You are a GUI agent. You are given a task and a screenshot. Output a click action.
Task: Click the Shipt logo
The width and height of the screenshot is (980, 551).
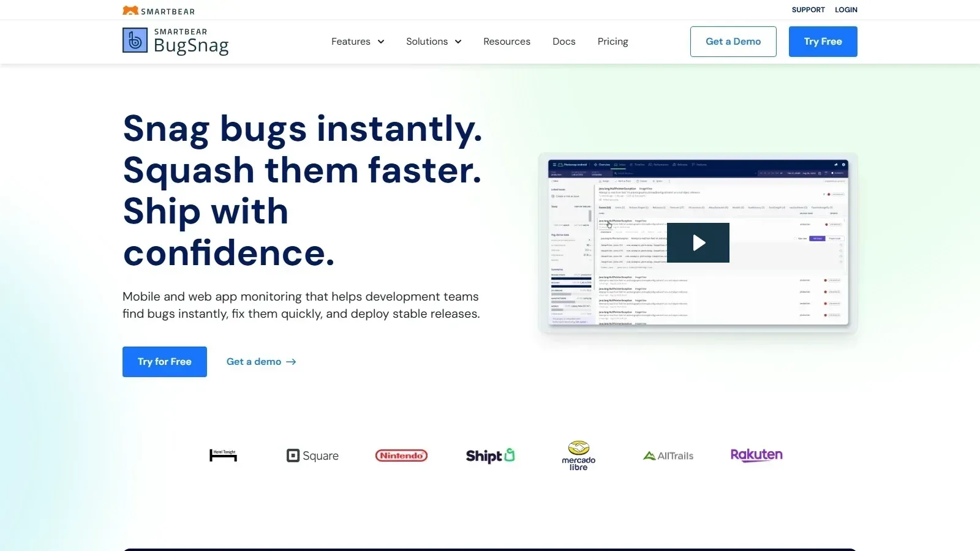pyautogui.click(x=490, y=455)
